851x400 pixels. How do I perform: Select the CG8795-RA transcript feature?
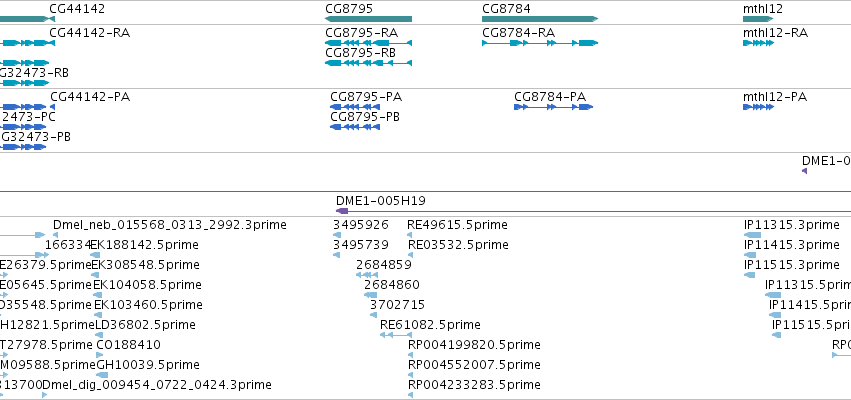(368, 43)
